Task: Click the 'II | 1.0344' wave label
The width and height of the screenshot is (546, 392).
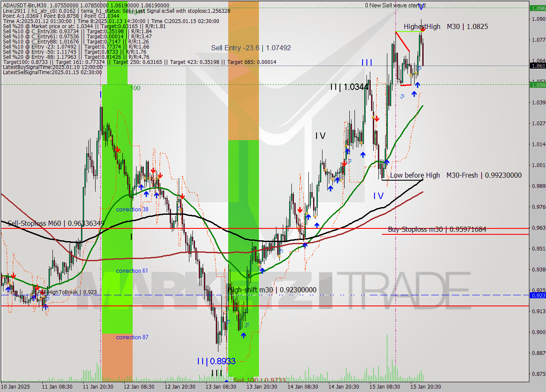Action: pos(349,87)
